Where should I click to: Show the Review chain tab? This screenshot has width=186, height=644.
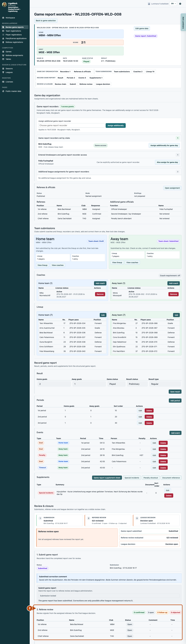click(x=60, y=84)
